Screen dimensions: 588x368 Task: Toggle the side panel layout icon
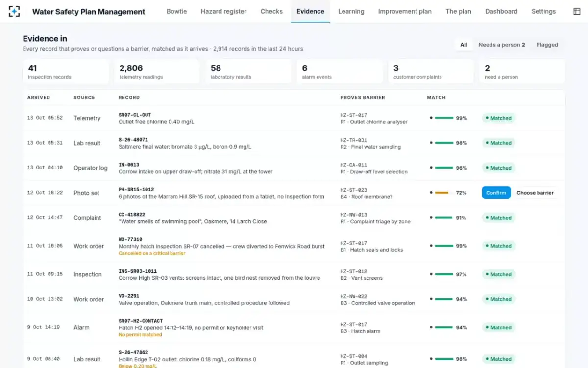coord(577,11)
